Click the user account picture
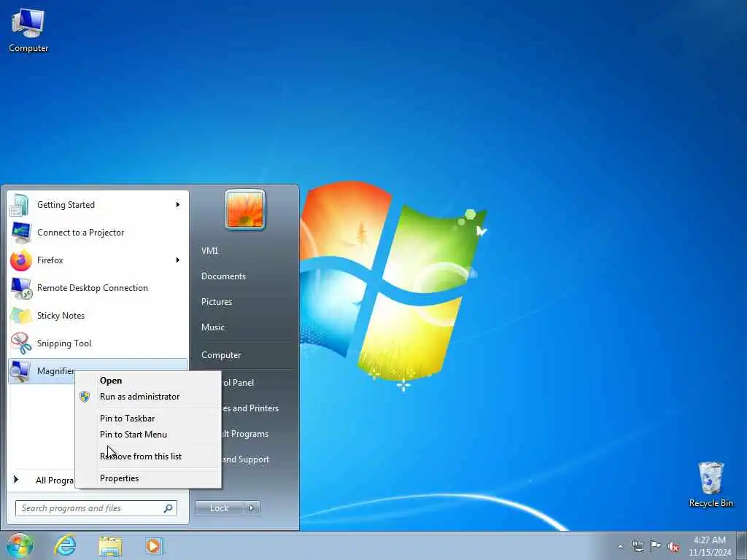The width and height of the screenshot is (747, 560). 245,209
